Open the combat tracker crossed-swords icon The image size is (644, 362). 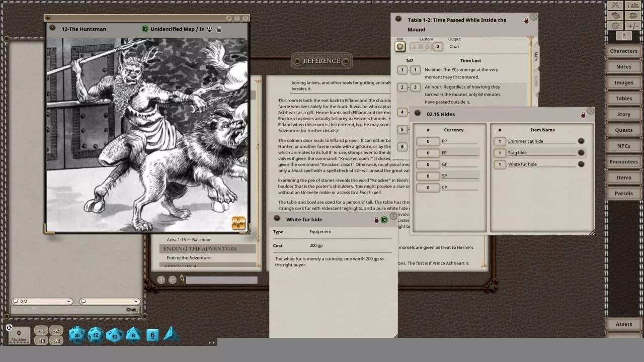point(615,6)
